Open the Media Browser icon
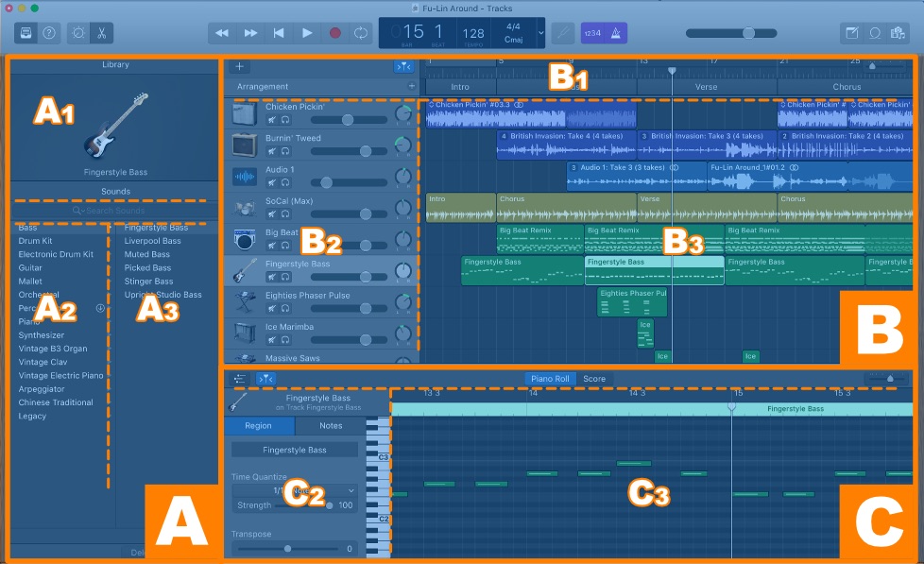Screen dimensions: 924x564 click(898, 32)
